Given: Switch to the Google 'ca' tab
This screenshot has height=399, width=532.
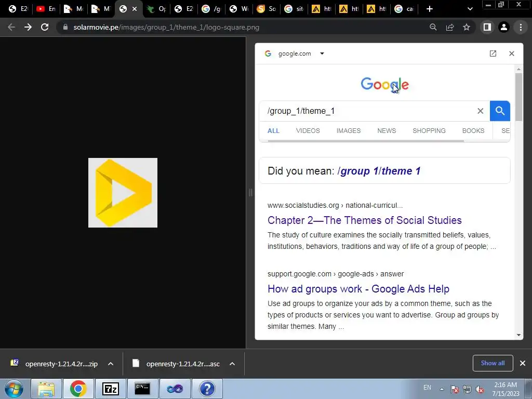Looking at the screenshot, I should (404, 9).
